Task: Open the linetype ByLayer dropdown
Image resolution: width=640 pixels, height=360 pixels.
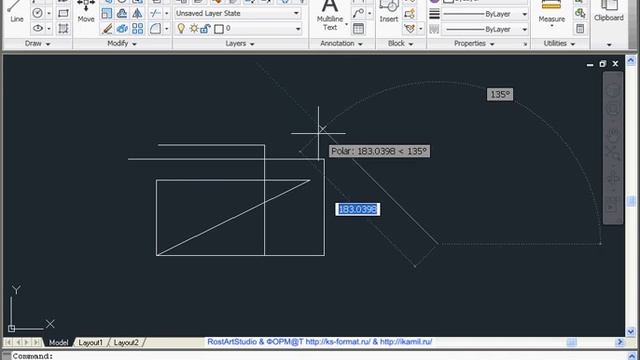Action: (524, 29)
